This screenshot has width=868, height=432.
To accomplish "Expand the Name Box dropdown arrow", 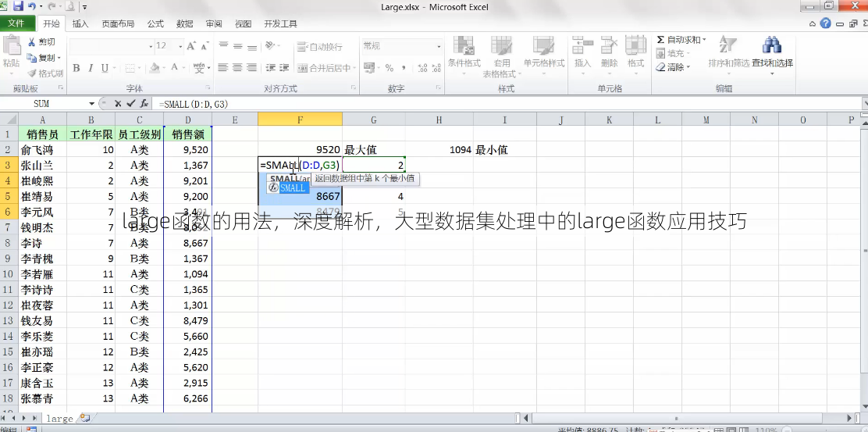I will pyautogui.click(x=92, y=104).
